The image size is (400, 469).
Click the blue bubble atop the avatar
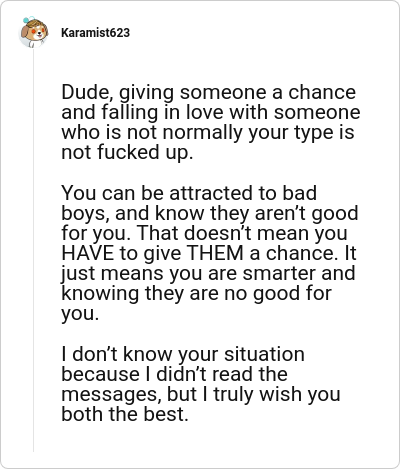point(29,20)
